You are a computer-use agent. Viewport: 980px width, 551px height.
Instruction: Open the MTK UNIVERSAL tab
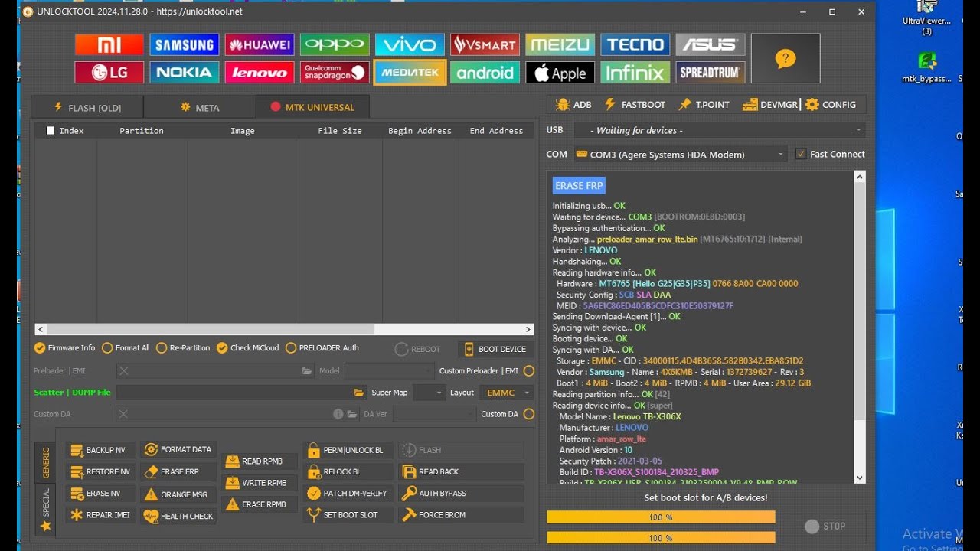pos(312,108)
